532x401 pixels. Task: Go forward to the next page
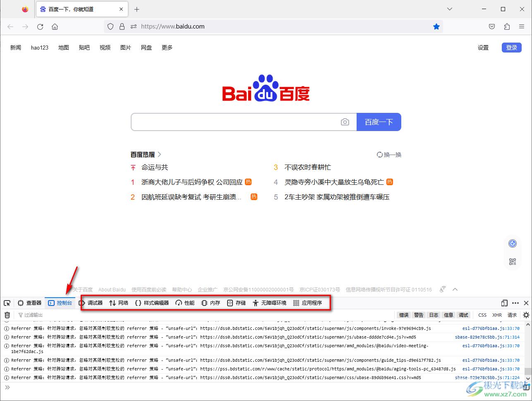click(25, 26)
